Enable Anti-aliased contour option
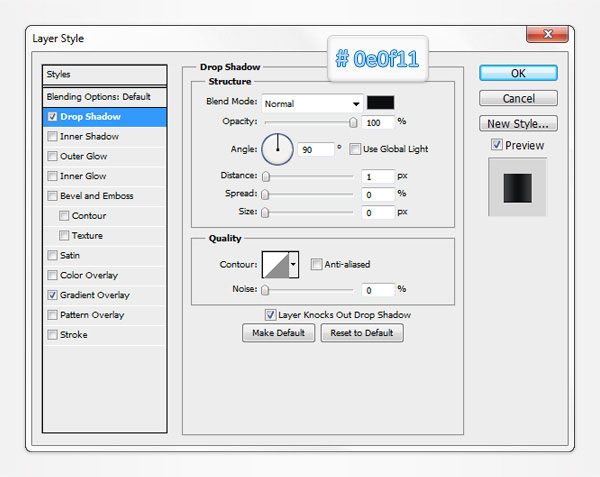 point(316,265)
